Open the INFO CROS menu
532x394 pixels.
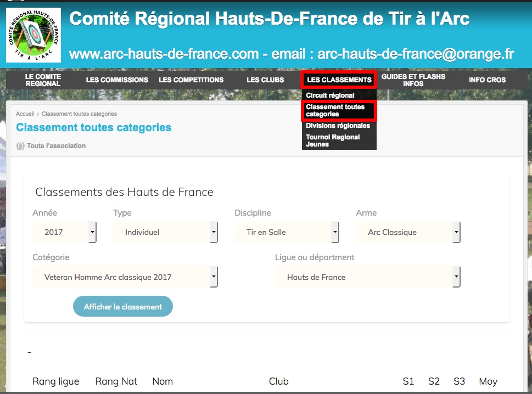pos(487,80)
